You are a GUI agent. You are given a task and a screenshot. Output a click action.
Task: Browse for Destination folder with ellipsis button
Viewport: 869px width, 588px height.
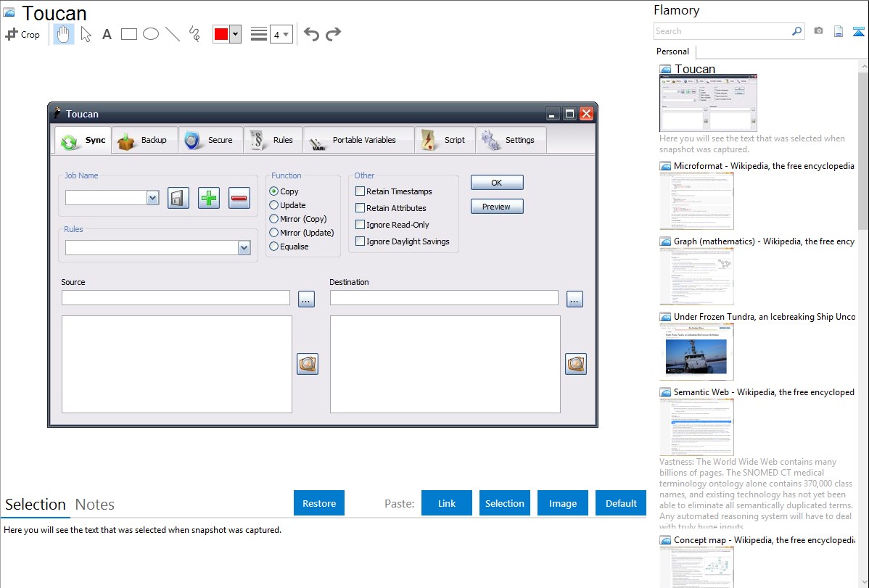(x=574, y=299)
